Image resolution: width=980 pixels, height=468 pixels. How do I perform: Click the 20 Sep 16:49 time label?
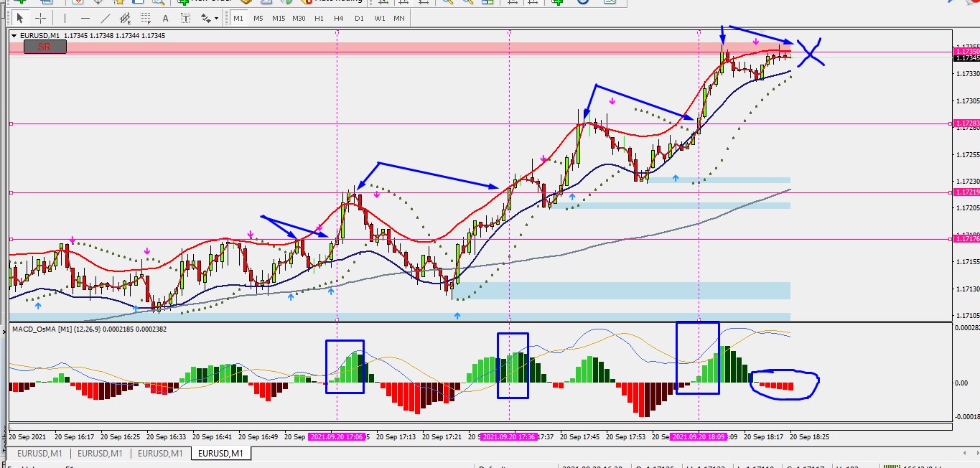pos(258,436)
